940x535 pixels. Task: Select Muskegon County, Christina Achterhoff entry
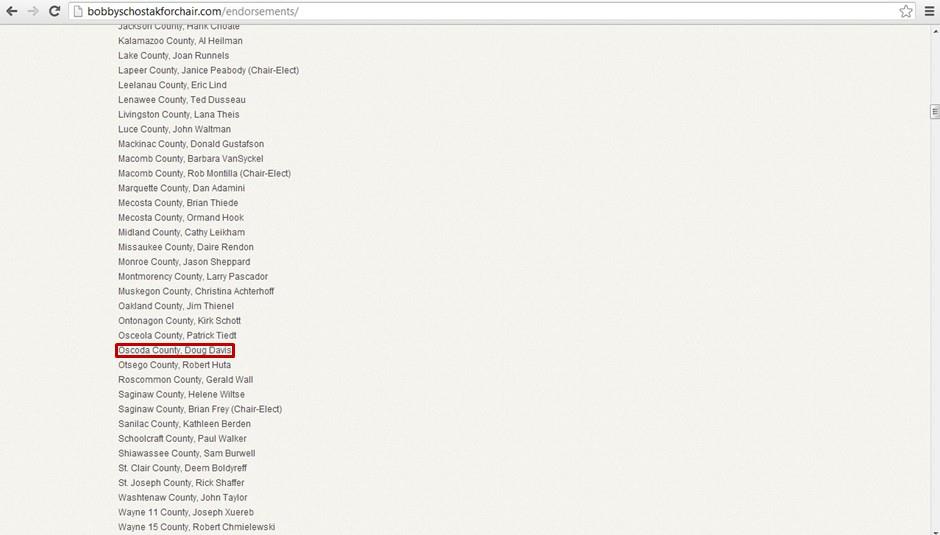click(x=196, y=291)
